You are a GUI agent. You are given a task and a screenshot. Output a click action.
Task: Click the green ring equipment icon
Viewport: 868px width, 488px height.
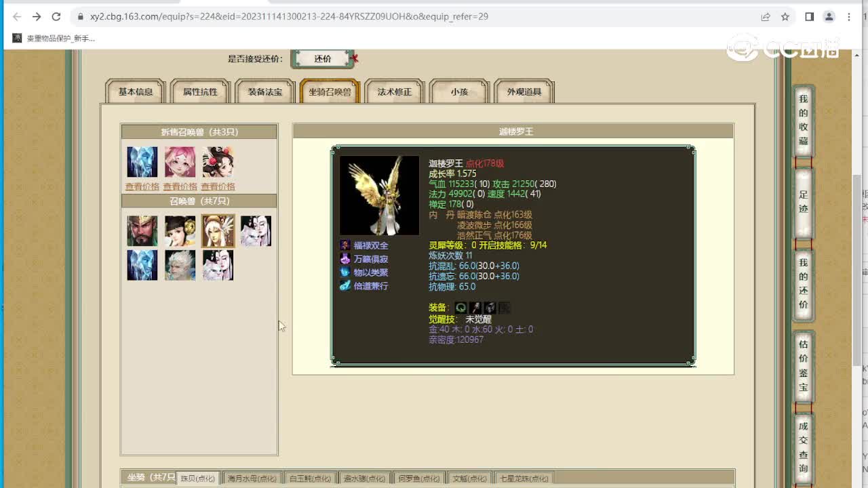(461, 308)
